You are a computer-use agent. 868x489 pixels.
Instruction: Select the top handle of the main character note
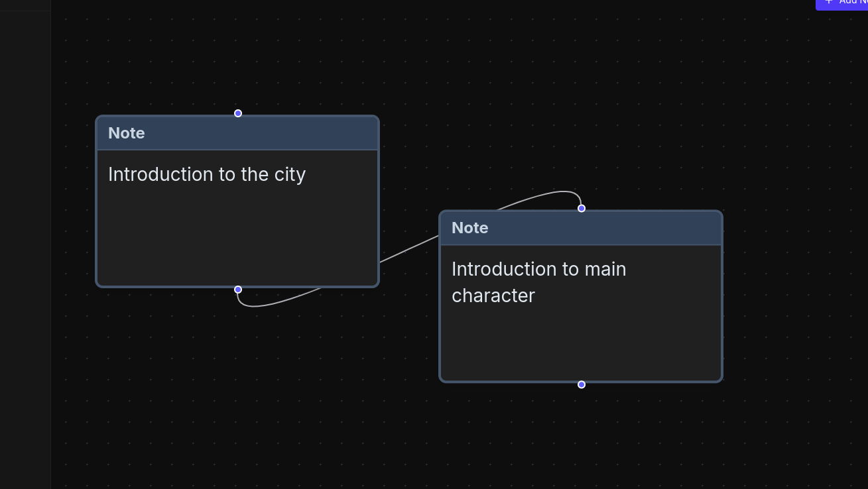pos(581,208)
